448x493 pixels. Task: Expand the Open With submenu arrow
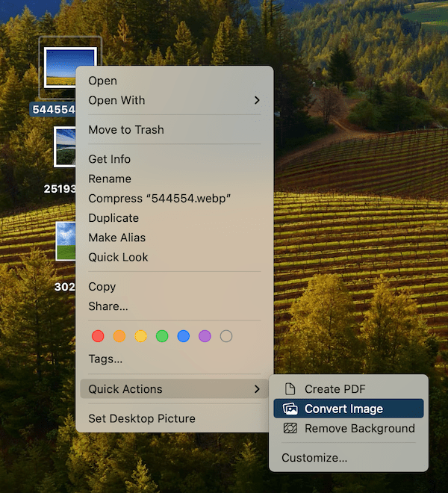[x=257, y=100]
